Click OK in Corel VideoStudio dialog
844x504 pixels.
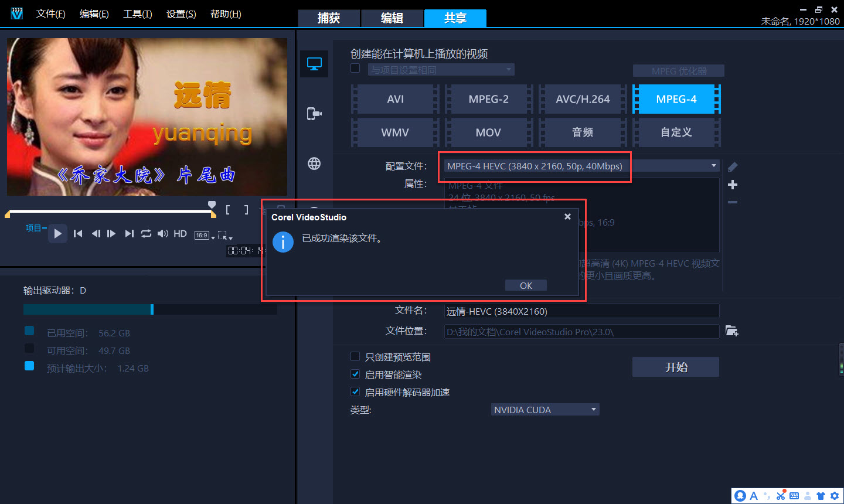(526, 285)
